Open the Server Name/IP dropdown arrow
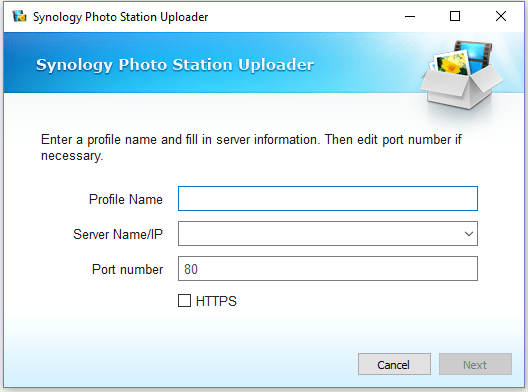This screenshot has height=392, width=528. coord(469,234)
